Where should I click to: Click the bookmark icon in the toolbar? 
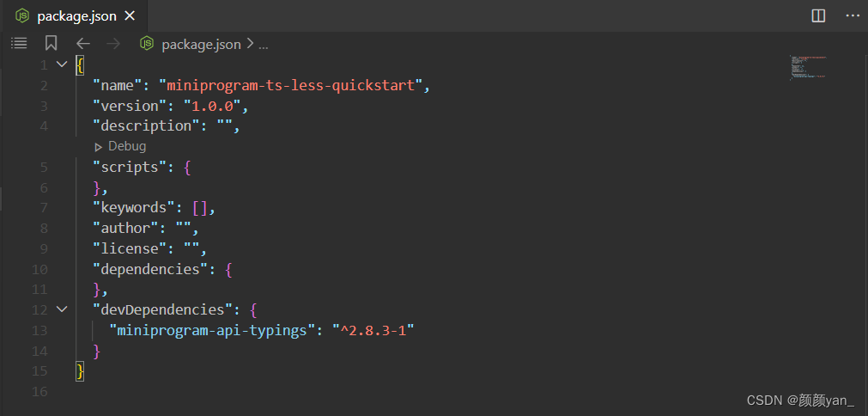pyautogui.click(x=51, y=43)
